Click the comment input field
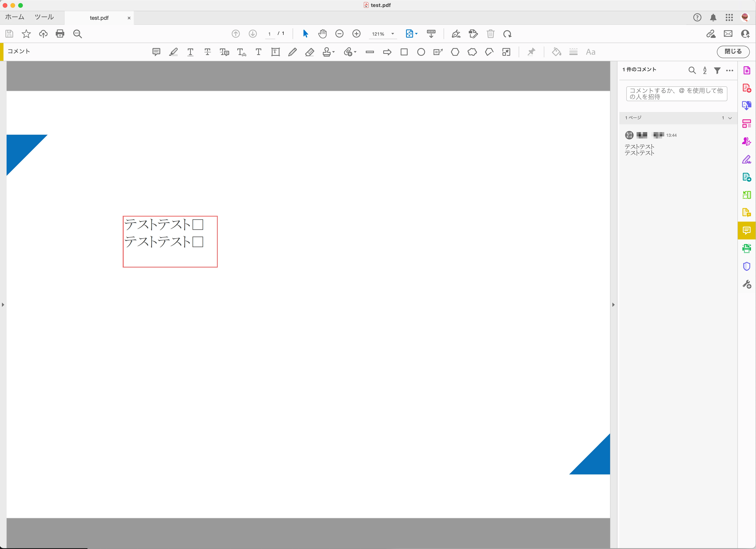 point(676,94)
